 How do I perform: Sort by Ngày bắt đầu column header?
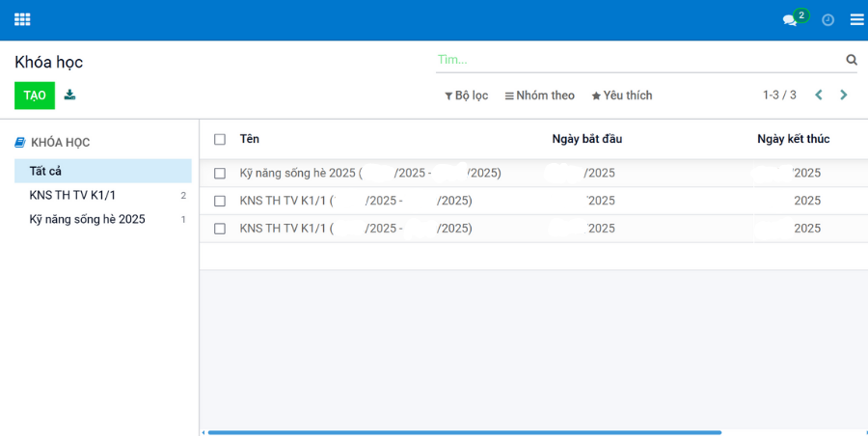point(586,139)
